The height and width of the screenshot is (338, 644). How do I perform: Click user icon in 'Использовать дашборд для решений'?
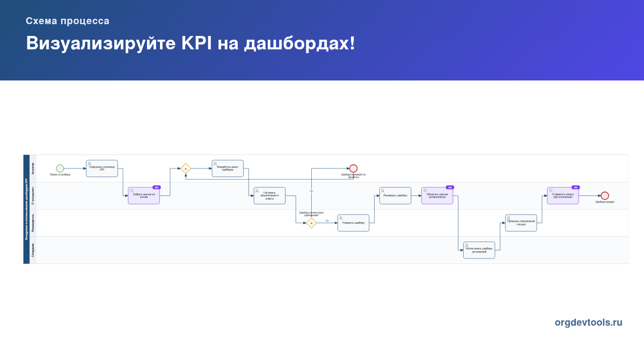(466, 245)
